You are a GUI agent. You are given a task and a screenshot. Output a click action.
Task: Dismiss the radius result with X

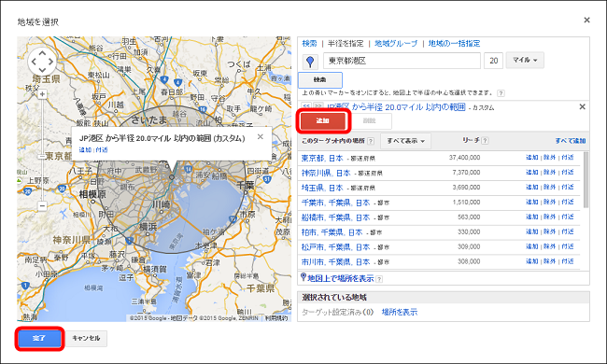[x=582, y=106]
